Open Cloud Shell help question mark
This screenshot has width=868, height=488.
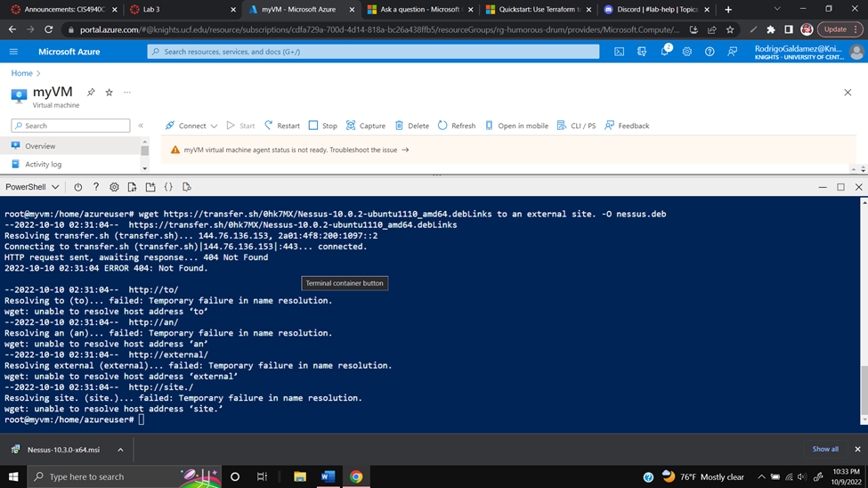point(96,187)
